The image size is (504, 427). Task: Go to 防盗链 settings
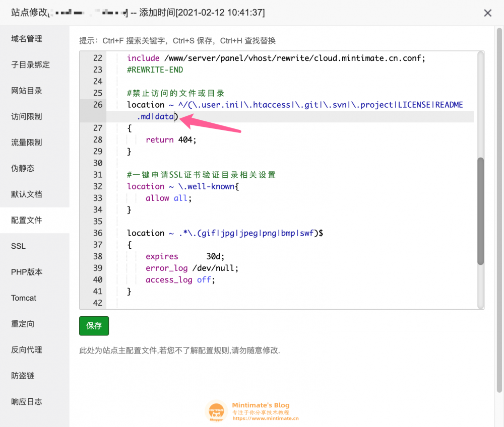[x=23, y=376]
